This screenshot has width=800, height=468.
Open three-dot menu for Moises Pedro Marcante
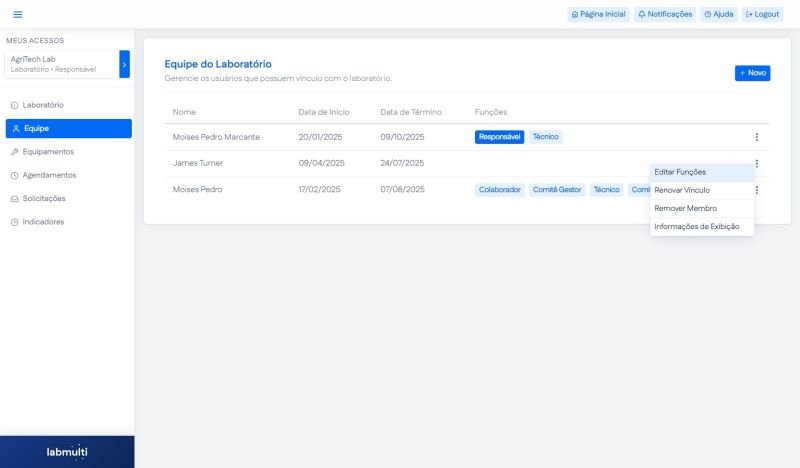(756, 137)
